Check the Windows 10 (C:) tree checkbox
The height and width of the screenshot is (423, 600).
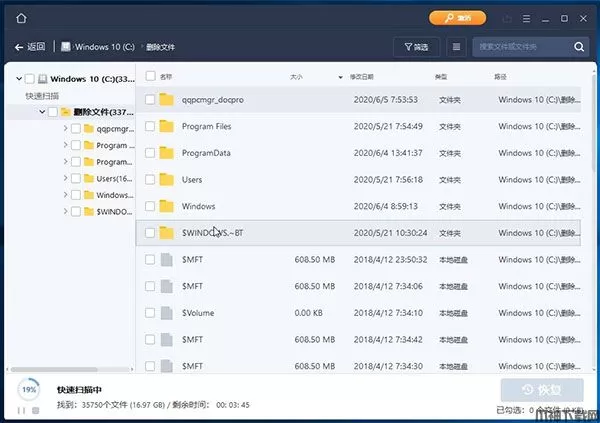click(29, 79)
